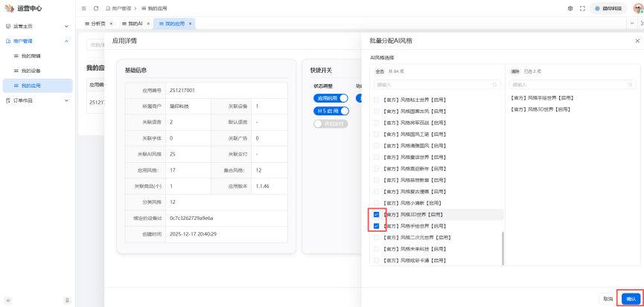
Task: Uncheck the 风格手绘世界 checkbox
Action: (377, 226)
